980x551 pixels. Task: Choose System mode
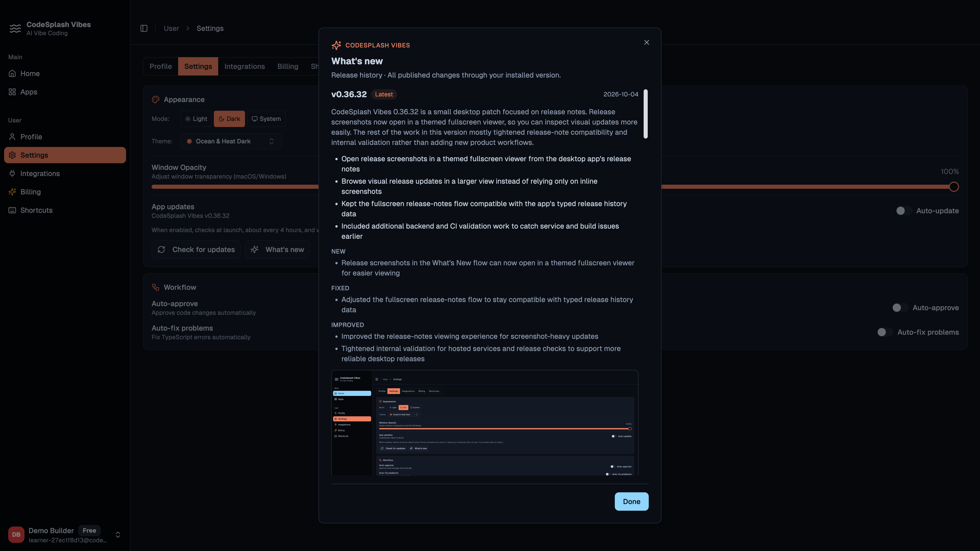266,119
